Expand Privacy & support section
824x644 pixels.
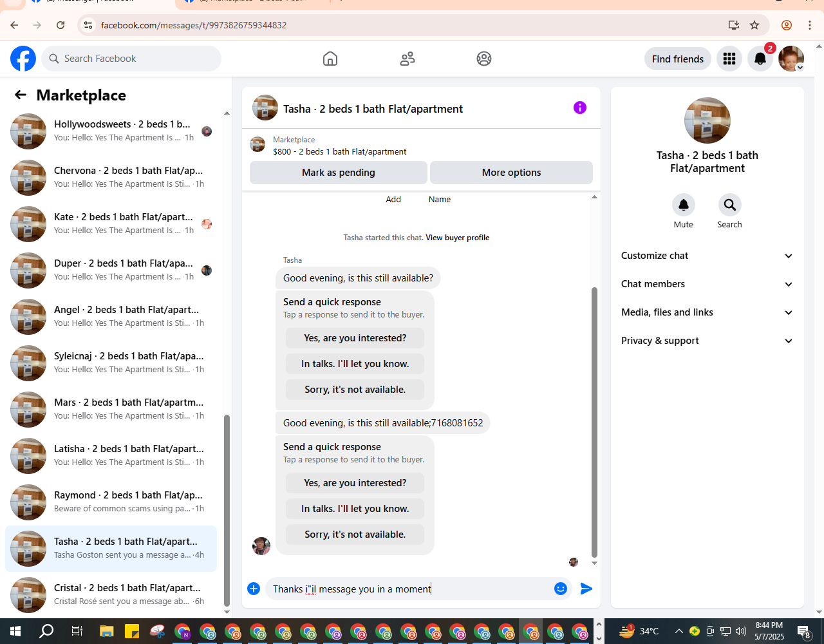coord(707,341)
